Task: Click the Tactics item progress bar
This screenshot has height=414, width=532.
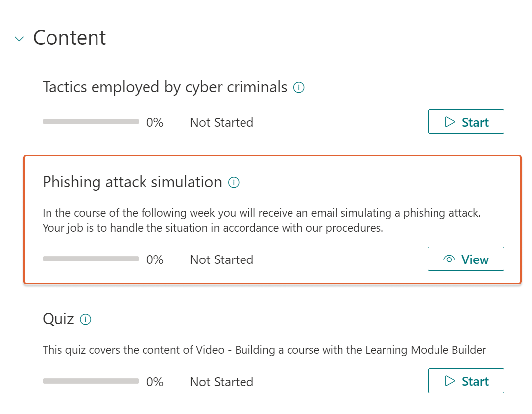Action: [x=91, y=122]
